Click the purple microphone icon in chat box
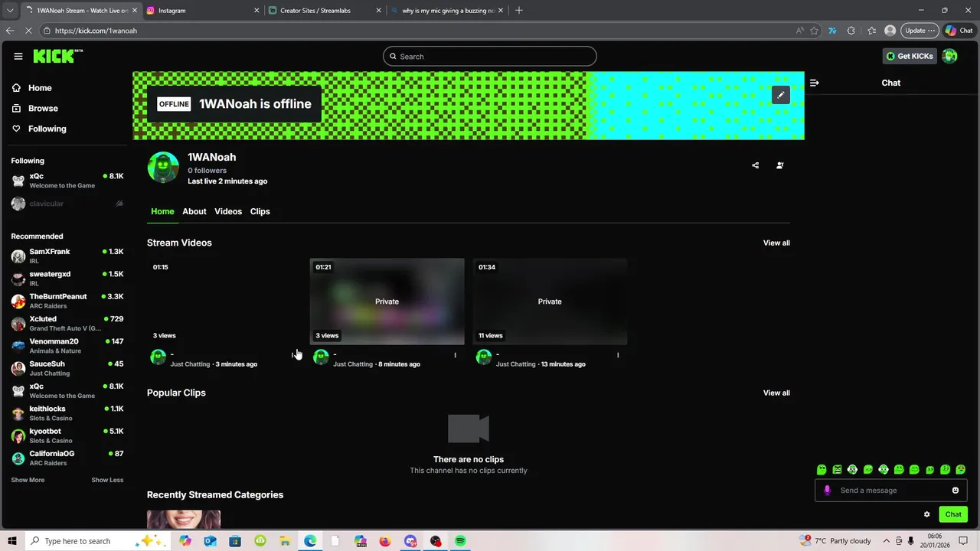 pos(827,491)
